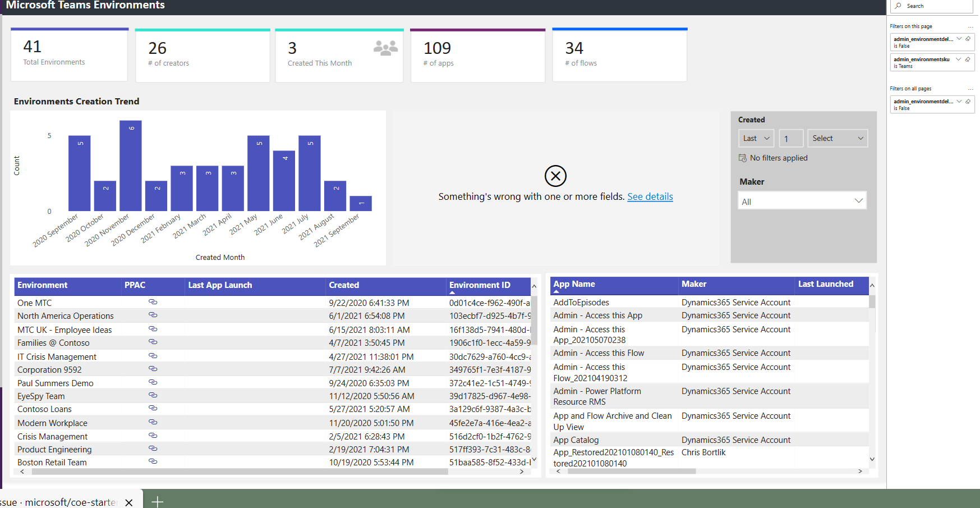Click the PPAC link icon for One MTC

(x=153, y=302)
